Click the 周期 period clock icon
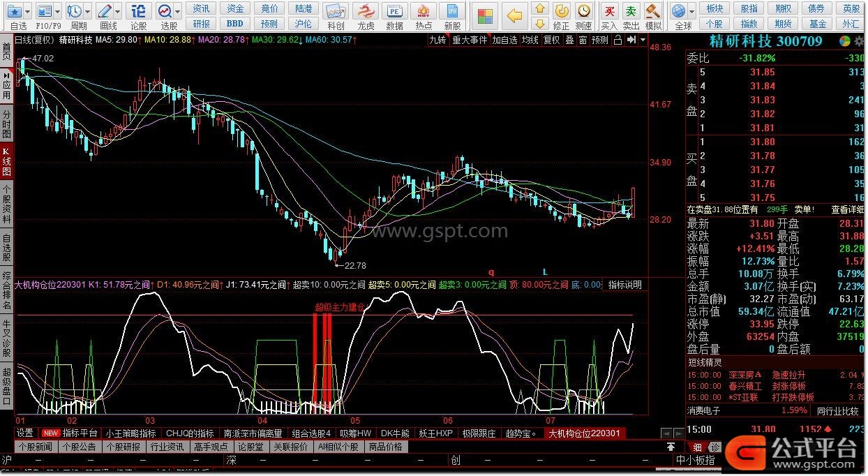Viewport: 868px width, 476px height. tap(75, 11)
